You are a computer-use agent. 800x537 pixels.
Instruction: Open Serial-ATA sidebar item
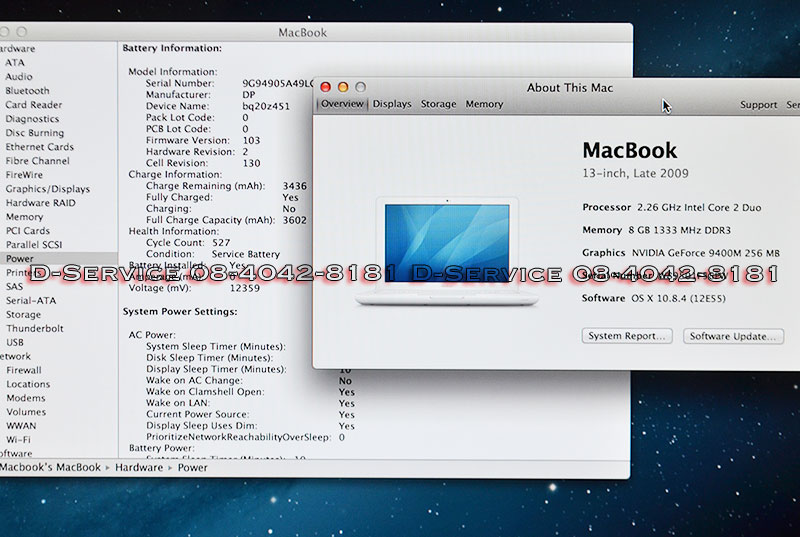click(31, 300)
